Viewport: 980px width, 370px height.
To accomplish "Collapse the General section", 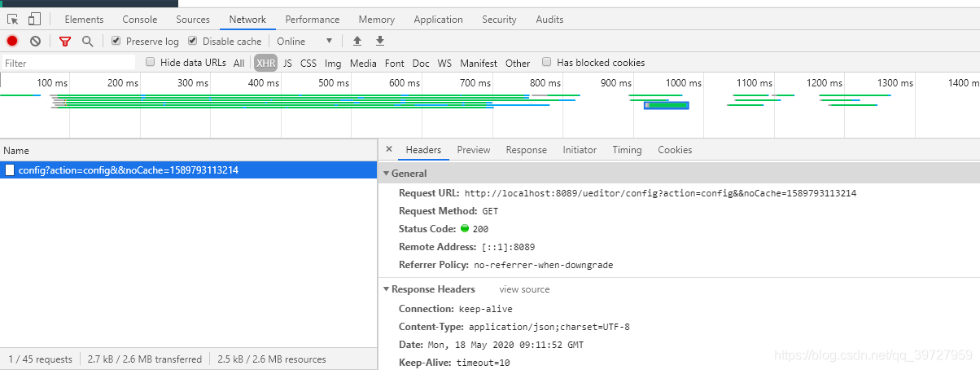I will (387, 174).
